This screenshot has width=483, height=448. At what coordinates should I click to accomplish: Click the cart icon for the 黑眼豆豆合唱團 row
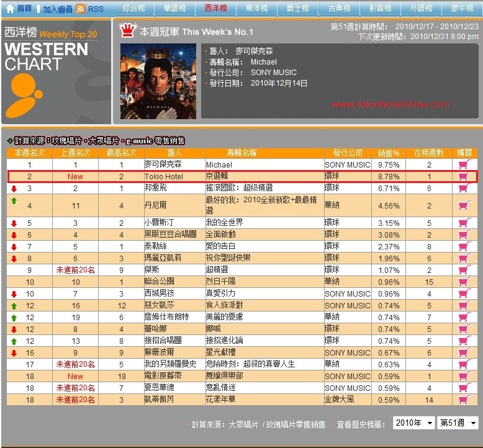pos(464,235)
